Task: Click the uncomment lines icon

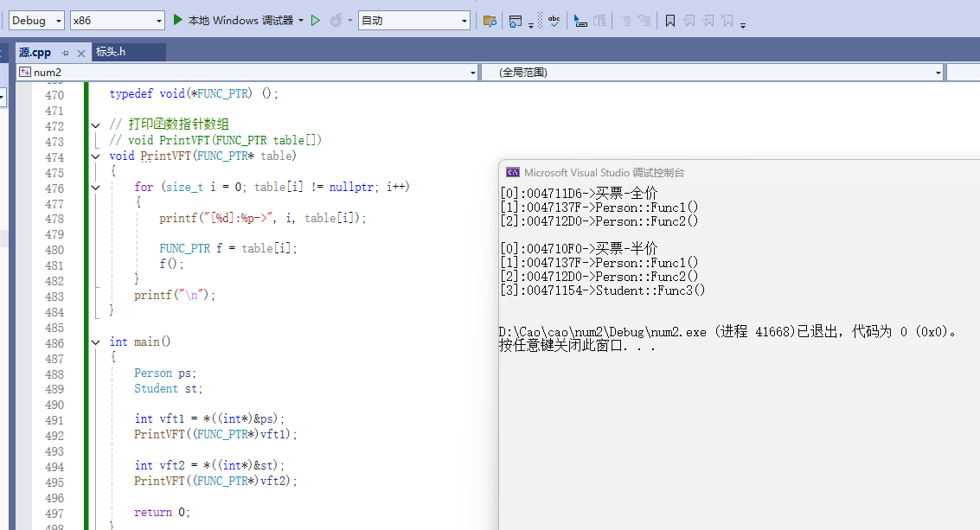Action: (644, 22)
